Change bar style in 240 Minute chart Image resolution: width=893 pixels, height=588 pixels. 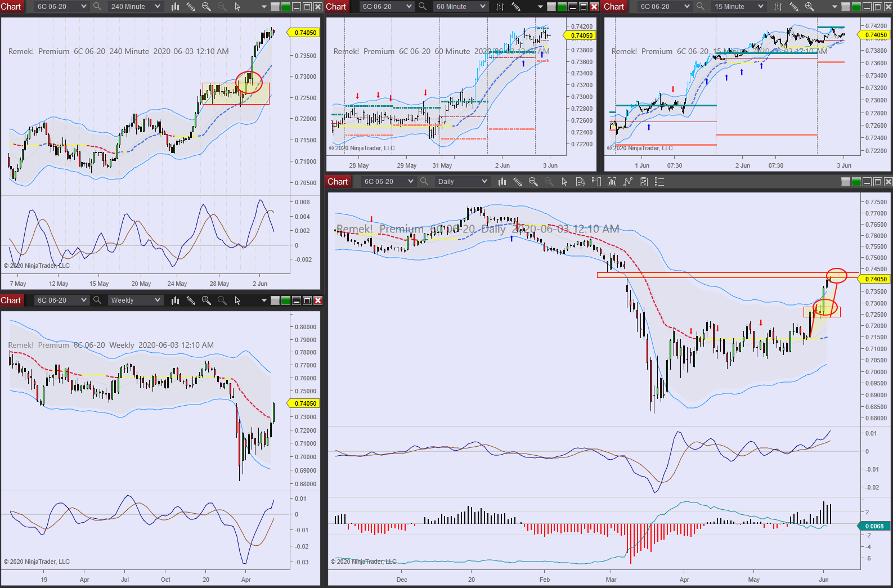click(x=175, y=7)
